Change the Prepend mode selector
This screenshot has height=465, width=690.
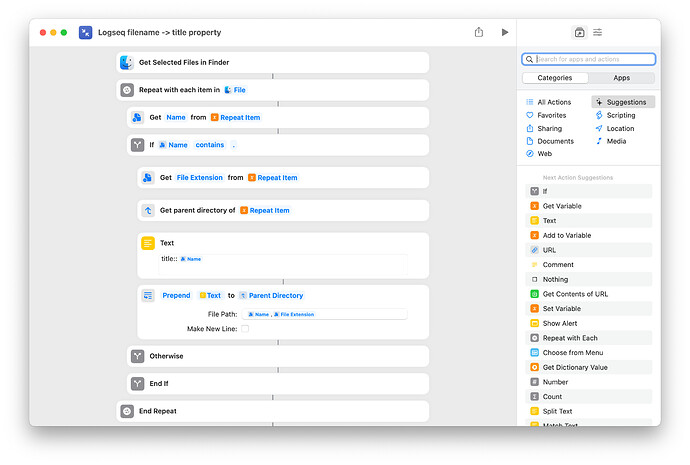tap(176, 296)
